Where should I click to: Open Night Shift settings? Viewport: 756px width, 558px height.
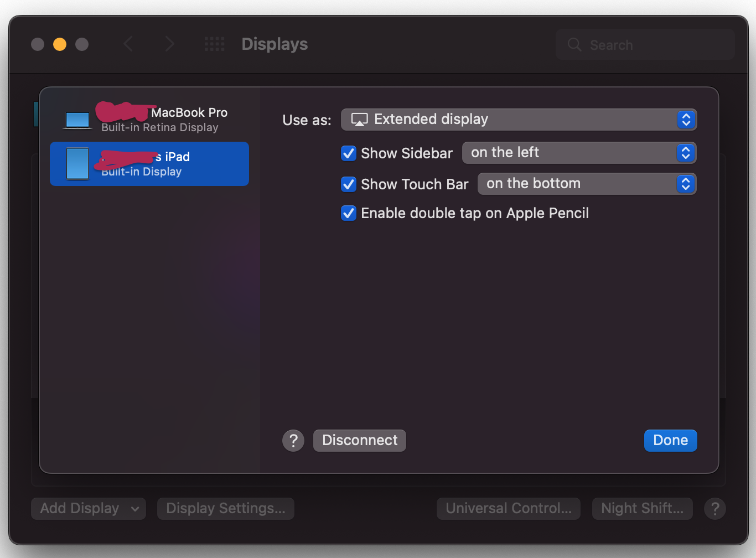pos(643,508)
